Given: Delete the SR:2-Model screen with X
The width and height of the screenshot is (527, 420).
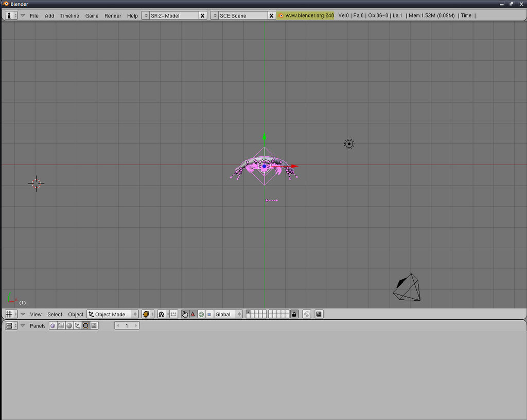Looking at the screenshot, I should click(202, 16).
